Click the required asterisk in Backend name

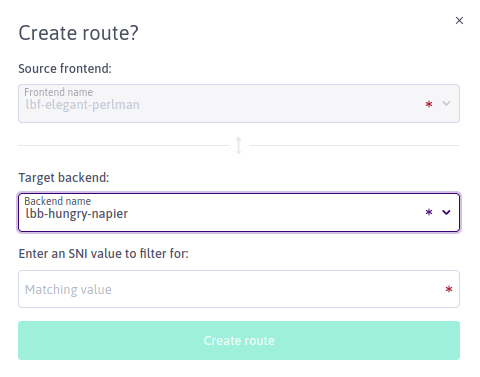[x=429, y=212]
